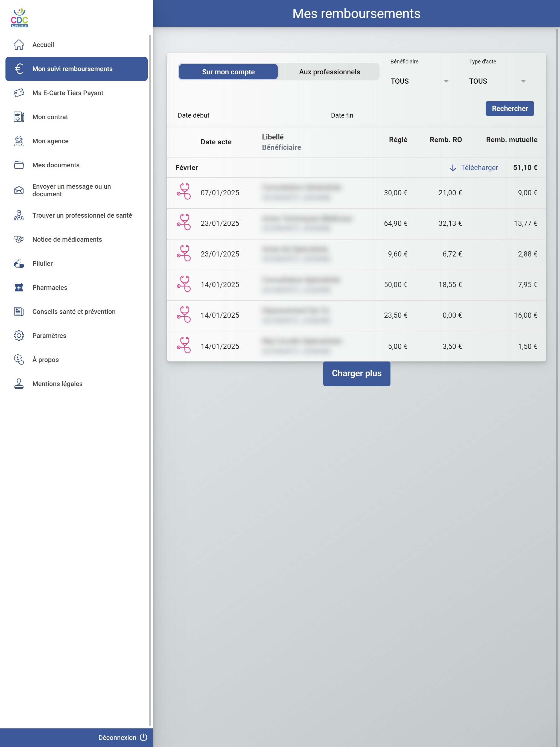Click the Rechercher button
560x747 pixels.
pyautogui.click(x=510, y=108)
